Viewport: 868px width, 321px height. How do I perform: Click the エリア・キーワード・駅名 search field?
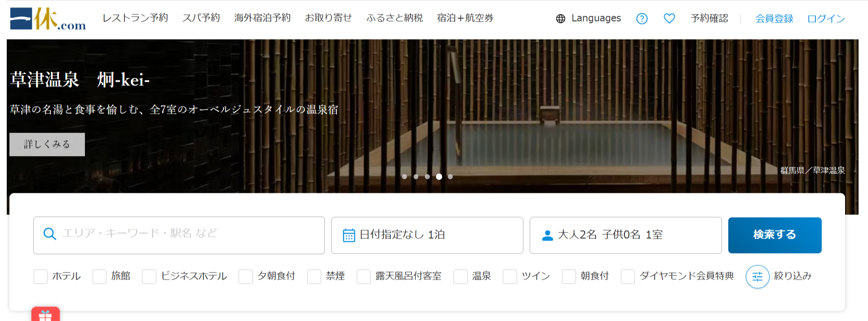point(179,235)
